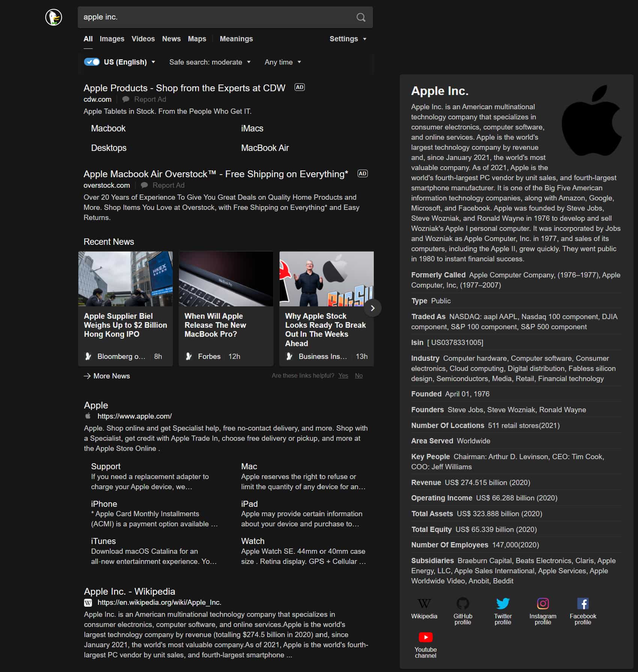Image resolution: width=638 pixels, height=672 pixels.
Task: Open Apple's Youtube channel
Action: click(426, 637)
